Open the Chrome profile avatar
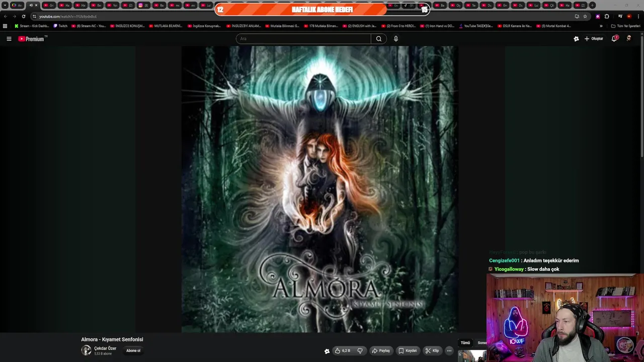 tap(629, 16)
